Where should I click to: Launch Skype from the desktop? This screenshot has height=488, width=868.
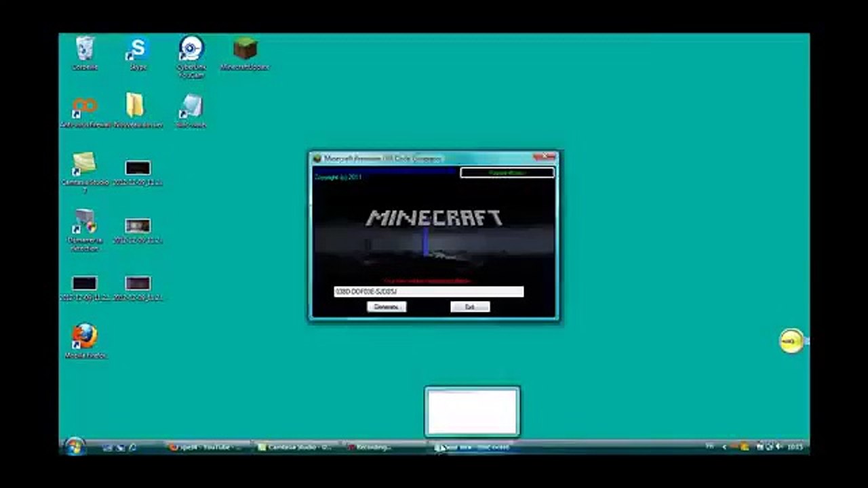click(x=138, y=53)
